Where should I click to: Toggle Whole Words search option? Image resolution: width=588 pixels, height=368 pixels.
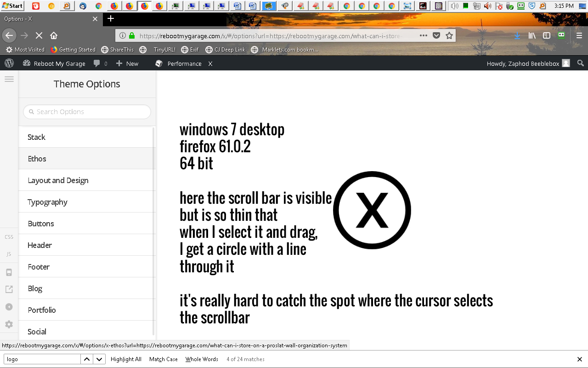(x=202, y=359)
